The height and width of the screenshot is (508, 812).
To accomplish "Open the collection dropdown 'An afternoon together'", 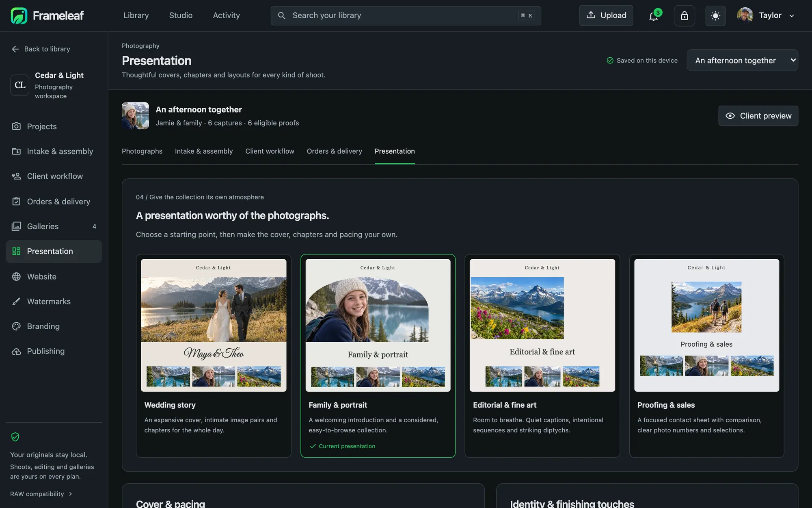I will point(742,60).
